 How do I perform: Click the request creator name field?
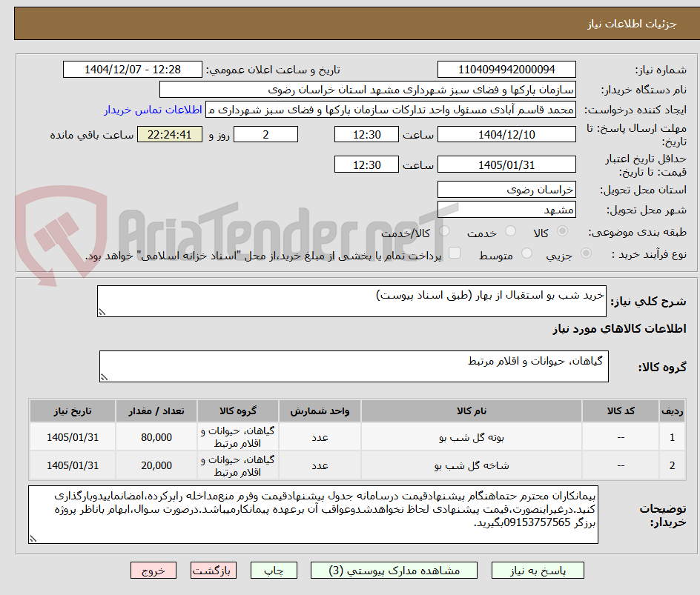coord(391,110)
